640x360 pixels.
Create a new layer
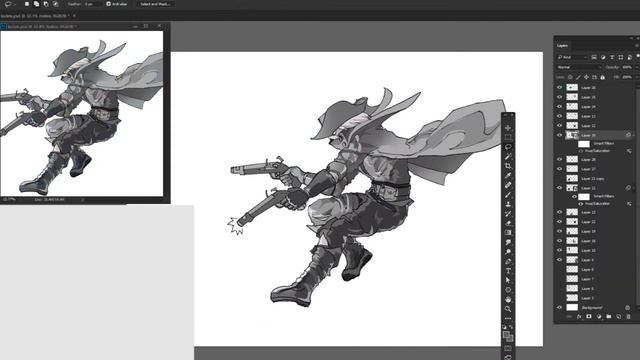[x=618, y=317]
